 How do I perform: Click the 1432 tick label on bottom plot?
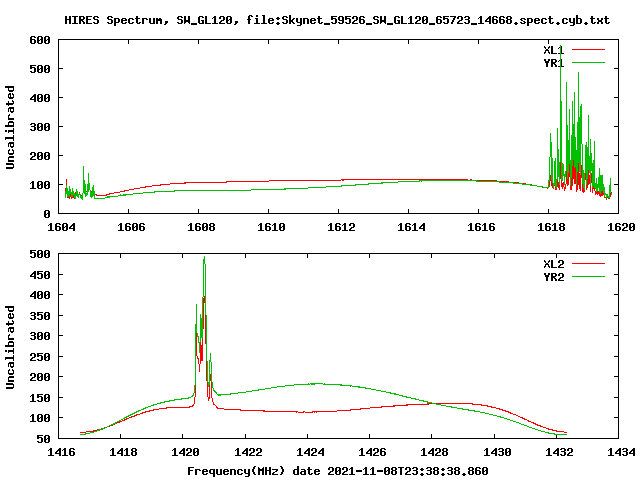[x=559, y=452]
